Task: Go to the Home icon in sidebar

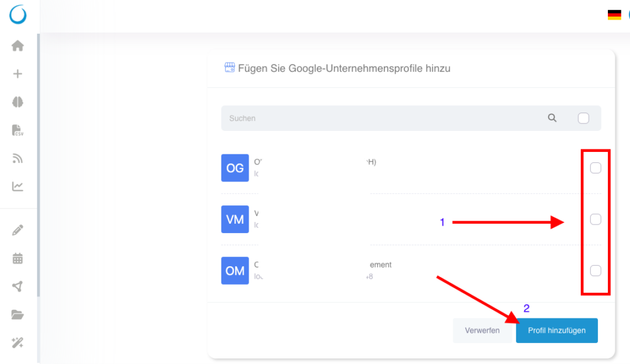Action: click(x=18, y=45)
